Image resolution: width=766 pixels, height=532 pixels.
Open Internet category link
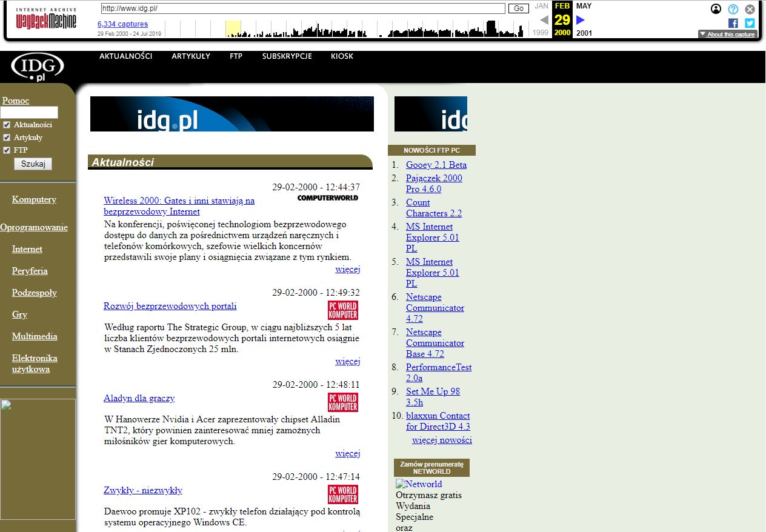pyautogui.click(x=27, y=249)
